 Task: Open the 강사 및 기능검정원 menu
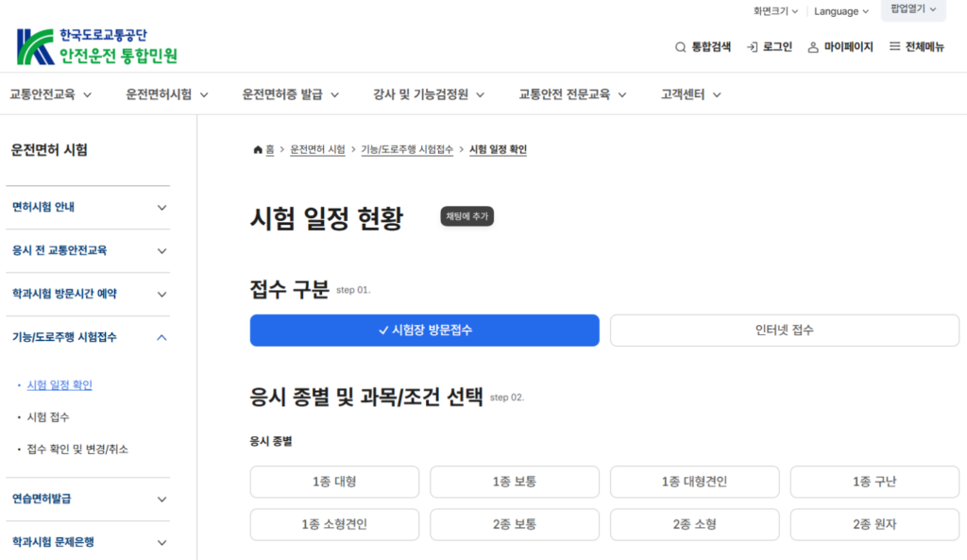429,94
